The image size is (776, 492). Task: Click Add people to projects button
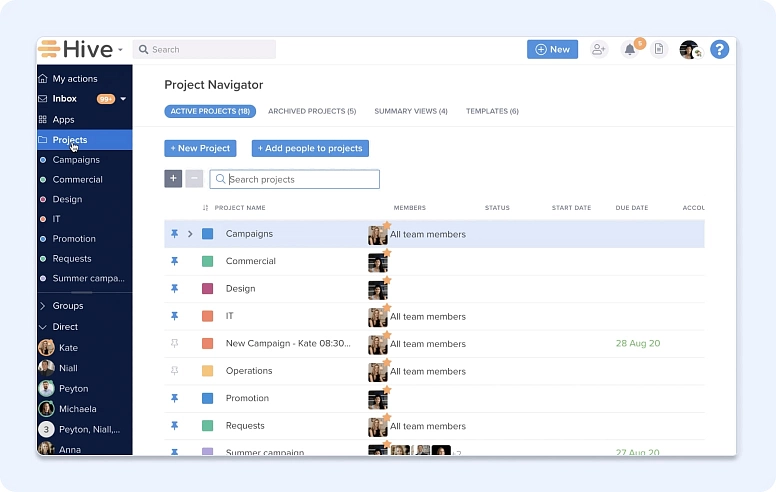pyautogui.click(x=310, y=148)
